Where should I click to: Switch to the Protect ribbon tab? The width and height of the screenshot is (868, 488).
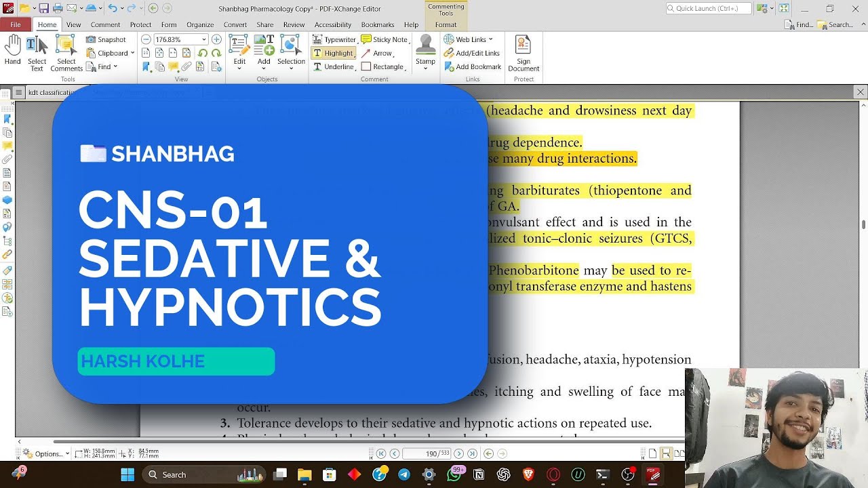tap(140, 24)
